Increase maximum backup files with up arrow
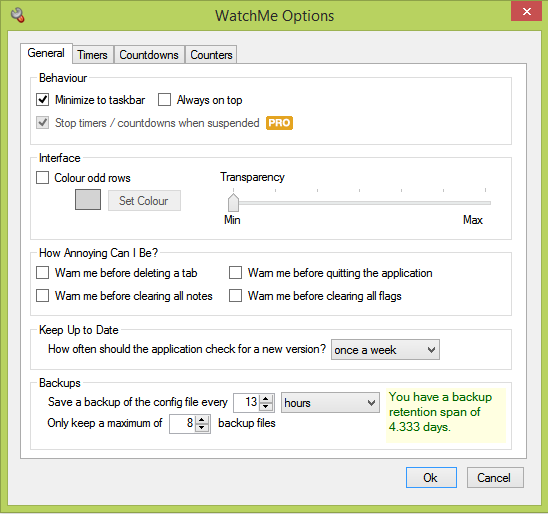The height and width of the screenshot is (514, 548). pos(202,419)
